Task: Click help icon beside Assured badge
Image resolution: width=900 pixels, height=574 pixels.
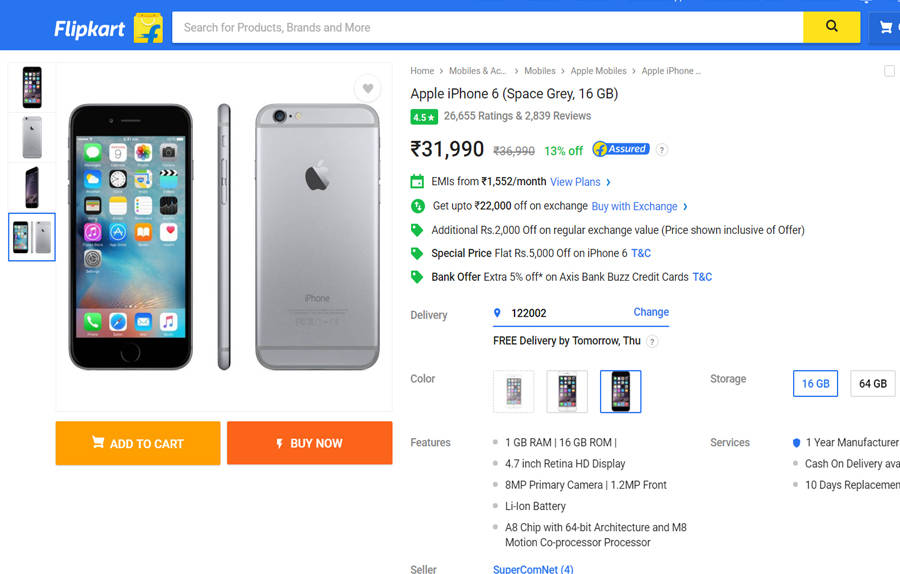Action: (662, 150)
